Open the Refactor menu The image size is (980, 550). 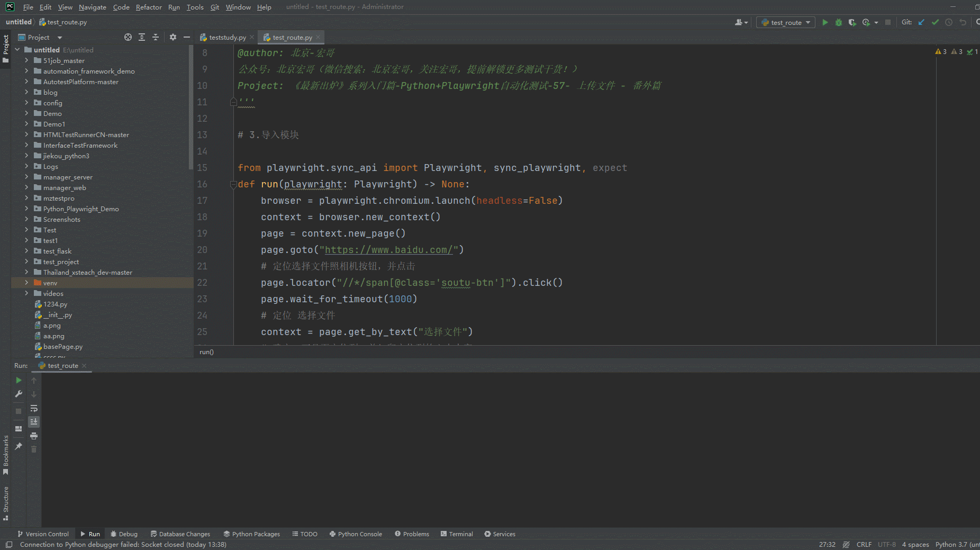pos(149,7)
